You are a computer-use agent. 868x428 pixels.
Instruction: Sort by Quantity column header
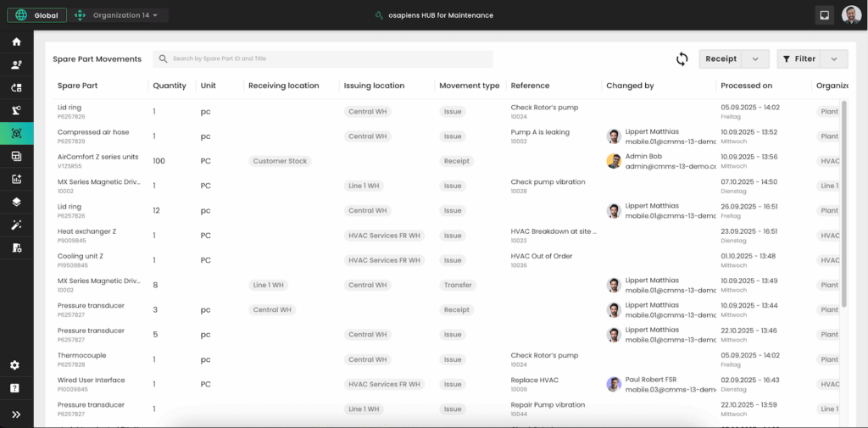click(x=170, y=86)
